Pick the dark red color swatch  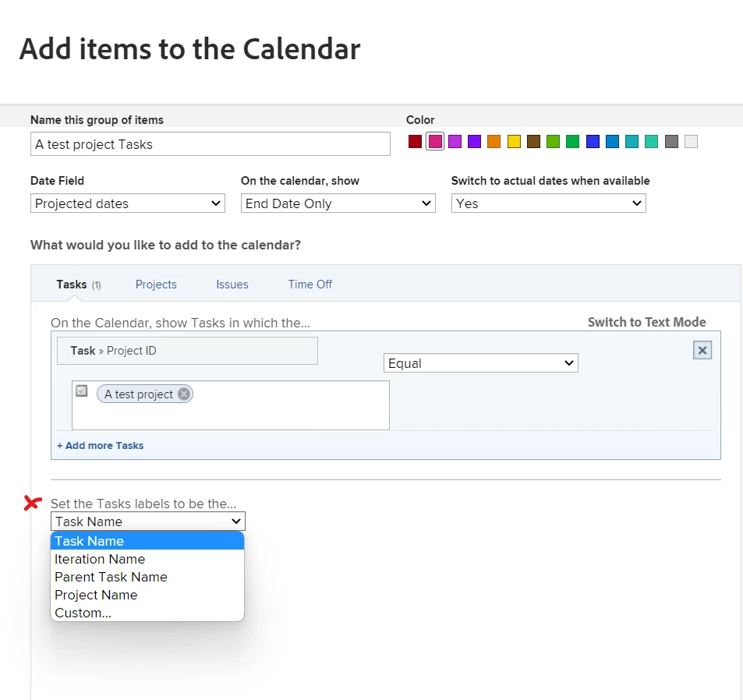[x=416, y=142]
